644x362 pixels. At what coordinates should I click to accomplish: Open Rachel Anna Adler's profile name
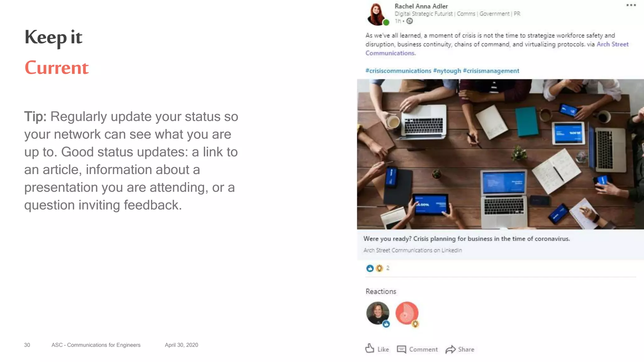pyautogui.click(x=421, y=6)
